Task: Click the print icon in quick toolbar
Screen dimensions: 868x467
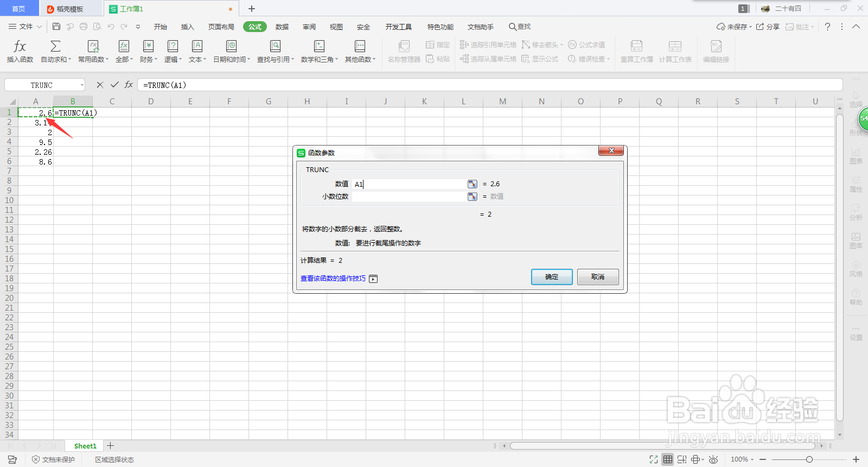Action: [x=84, y=27]
